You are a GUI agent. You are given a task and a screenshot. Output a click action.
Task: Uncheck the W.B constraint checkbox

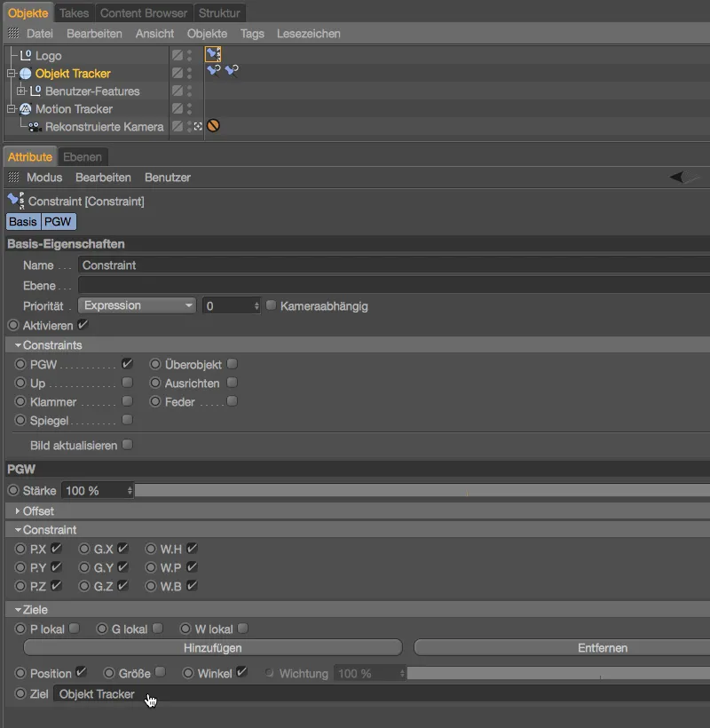tap(192, 585)
